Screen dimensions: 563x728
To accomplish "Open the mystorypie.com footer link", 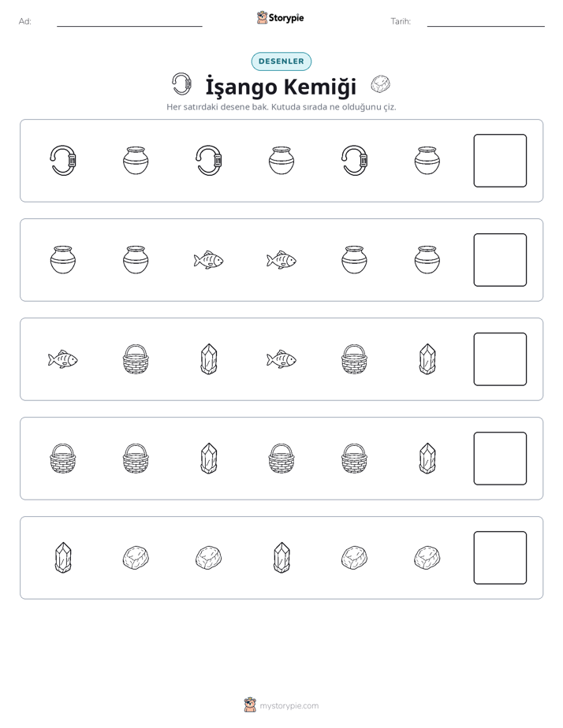I will (x=281, y=705).
